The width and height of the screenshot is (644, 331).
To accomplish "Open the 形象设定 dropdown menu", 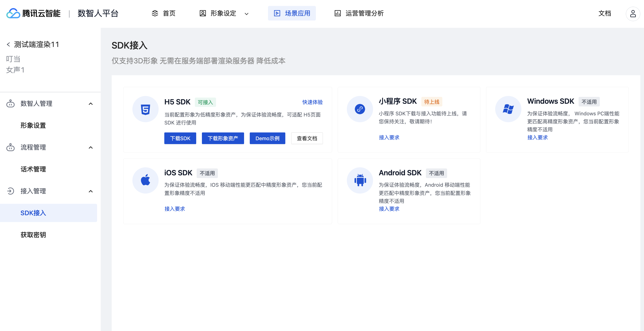I will pos(247,13).
